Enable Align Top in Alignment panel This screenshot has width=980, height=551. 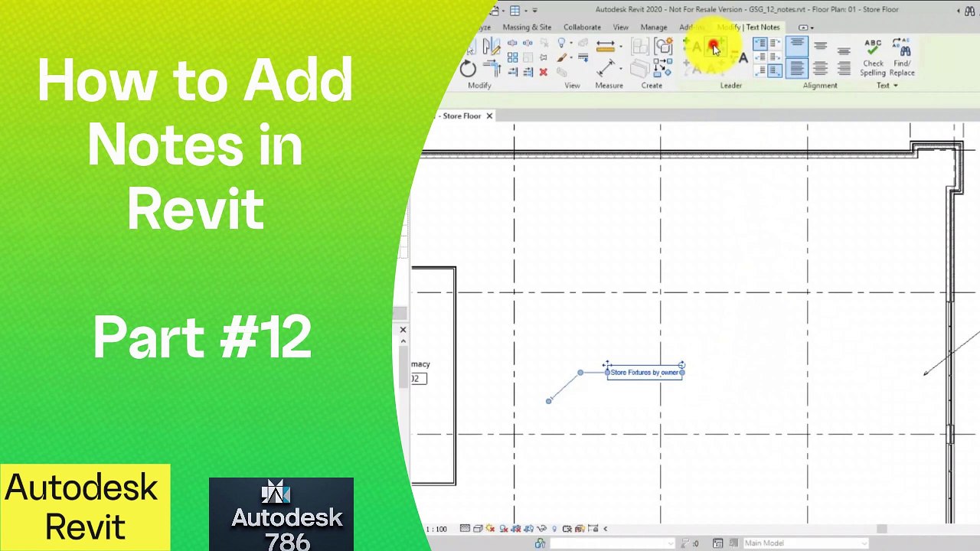point(797,45)
